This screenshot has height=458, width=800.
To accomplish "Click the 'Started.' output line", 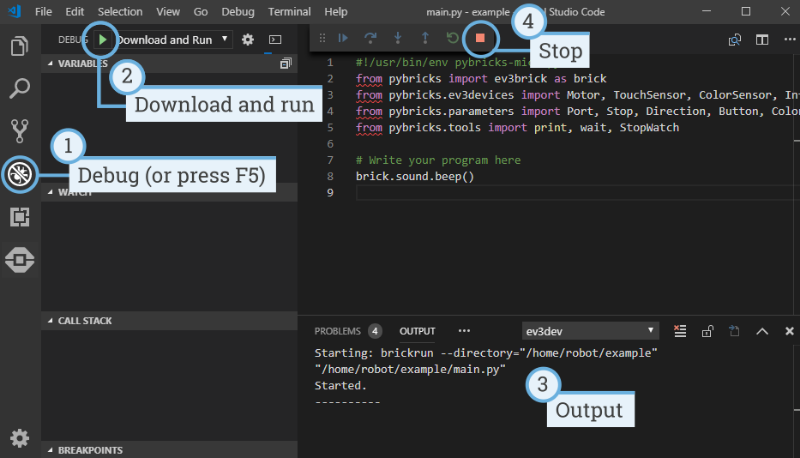I will coord(340,386).
